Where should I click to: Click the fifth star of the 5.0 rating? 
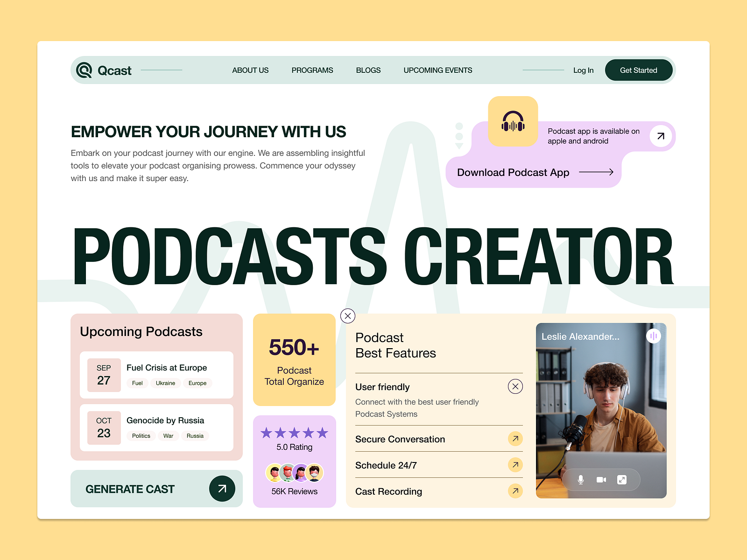pos(322,433)
